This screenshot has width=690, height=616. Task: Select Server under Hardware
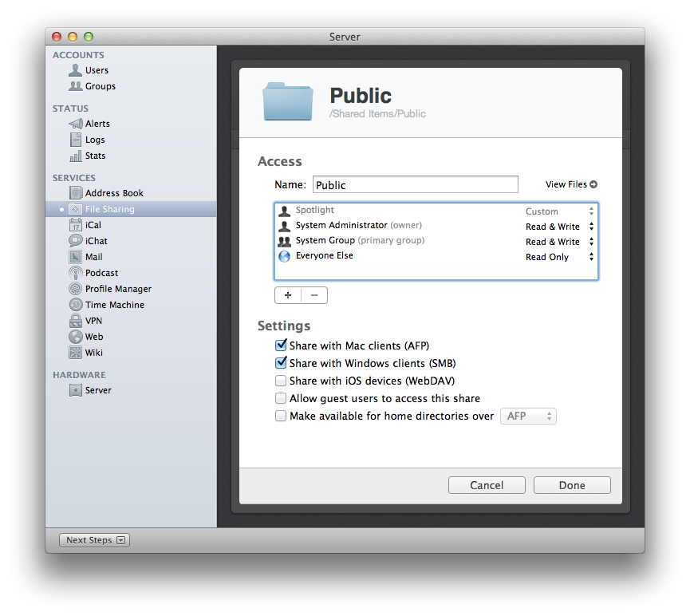[131, 390]
